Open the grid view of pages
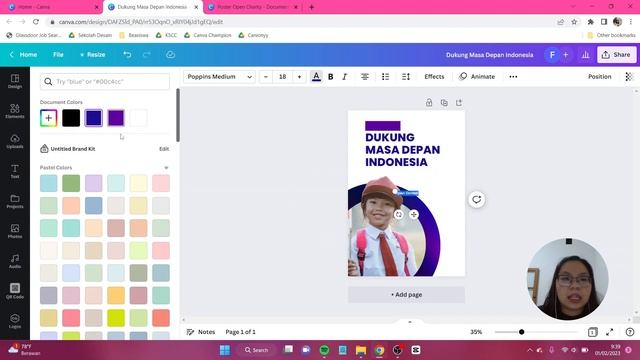The height and width of the screenshot is (360, 640). [x=592, y=332]
